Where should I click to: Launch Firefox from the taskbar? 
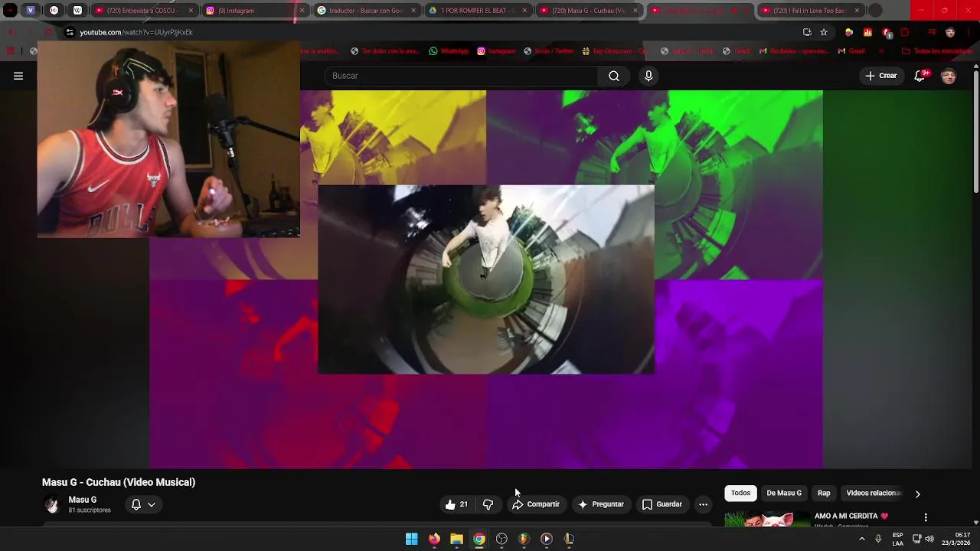click(434, 539)
